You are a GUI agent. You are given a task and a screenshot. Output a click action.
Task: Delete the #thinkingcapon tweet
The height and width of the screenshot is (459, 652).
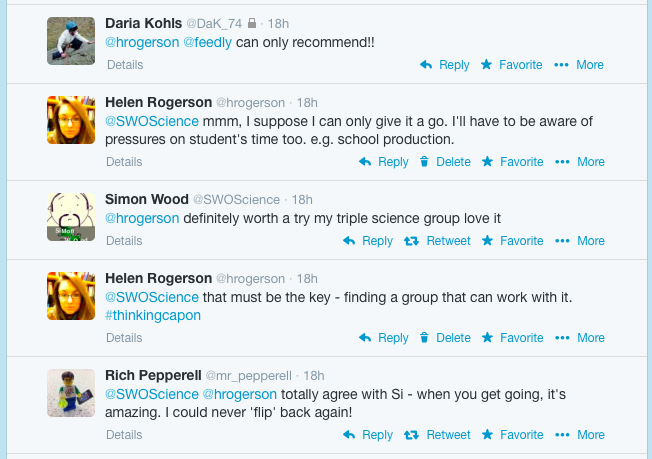(445, 338)
